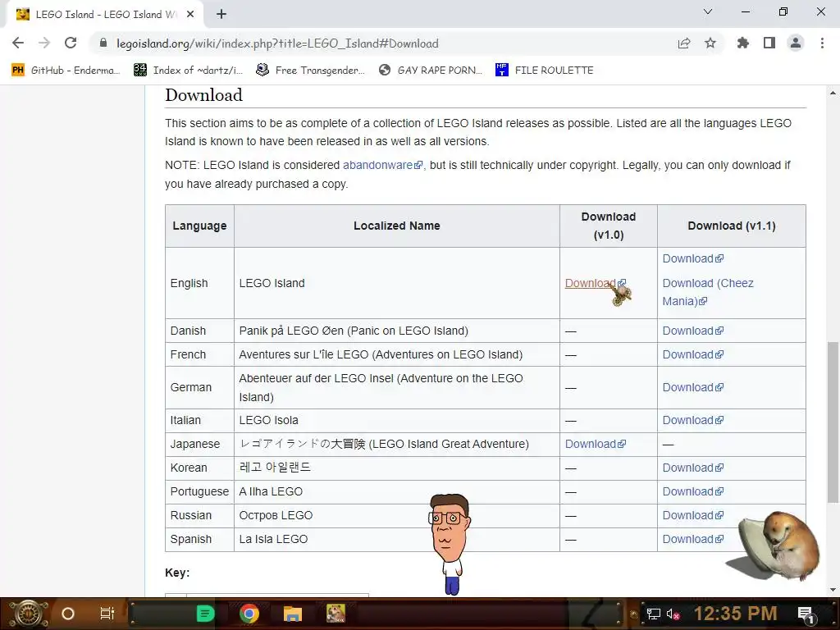
Task: Bookmark this page with the star
Action: pos(710,43)
